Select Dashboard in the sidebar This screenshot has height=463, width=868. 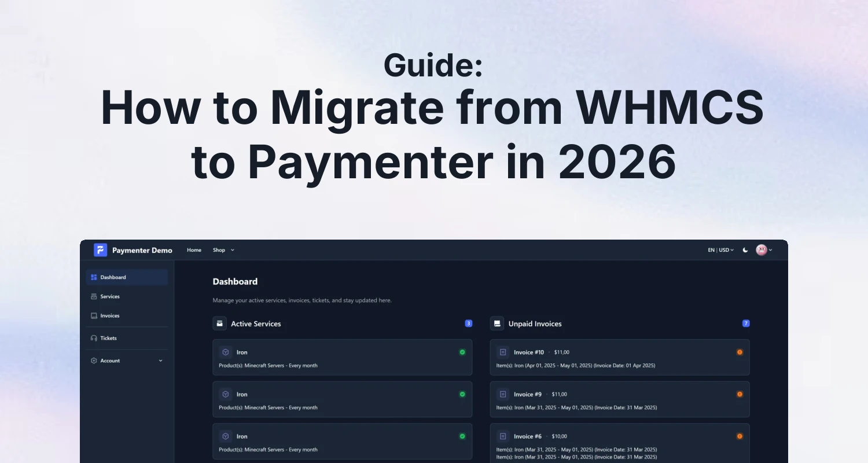pyautogui.click(x=127, y=277)
